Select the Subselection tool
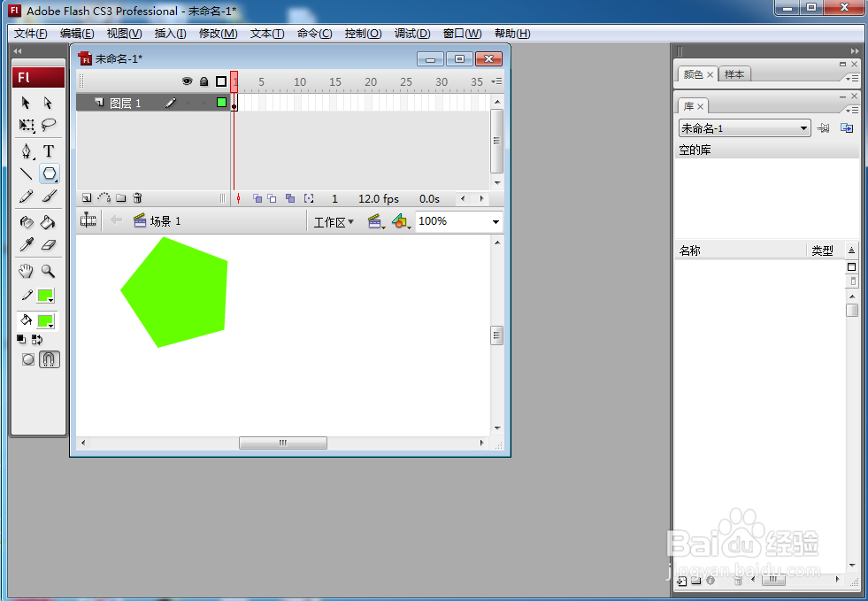 (x=48, y=103)
